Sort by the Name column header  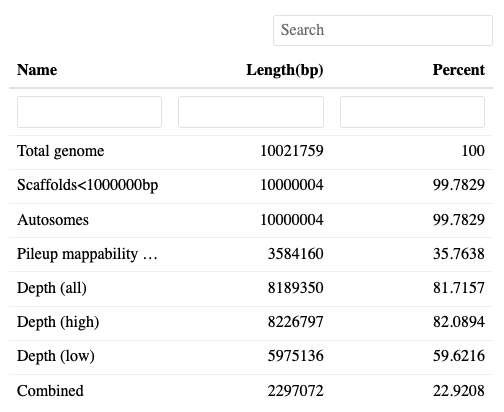point(37,70)
